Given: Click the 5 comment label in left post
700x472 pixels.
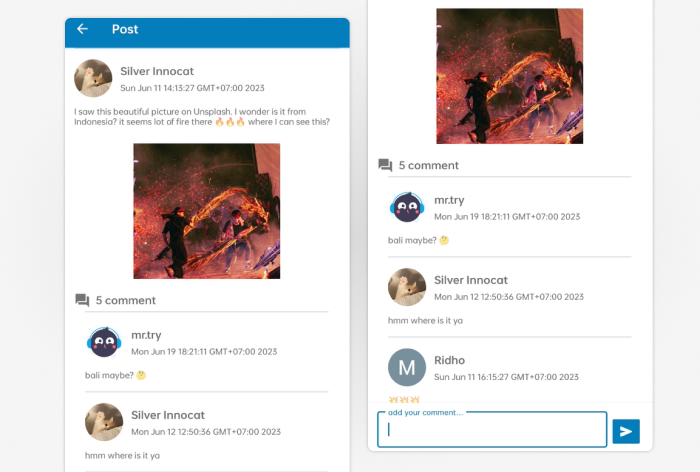Looking at the screenshot, I should (x=126, y=301).
